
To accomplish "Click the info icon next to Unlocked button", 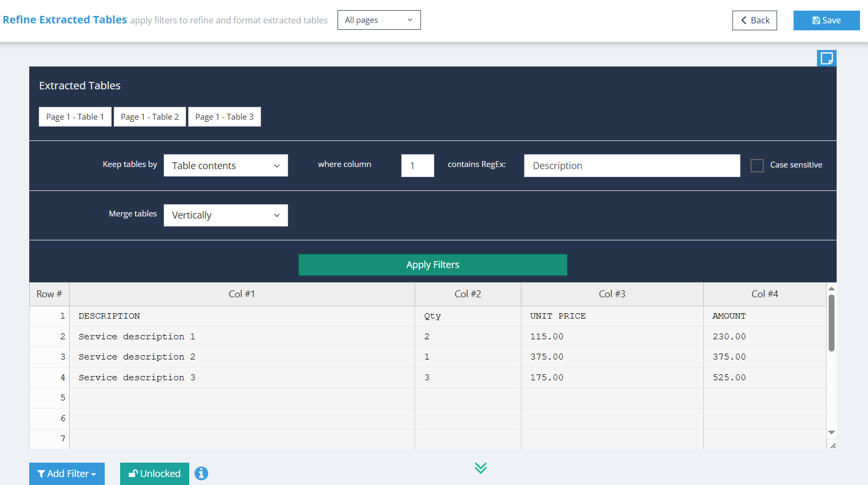I will pos(201,473).
